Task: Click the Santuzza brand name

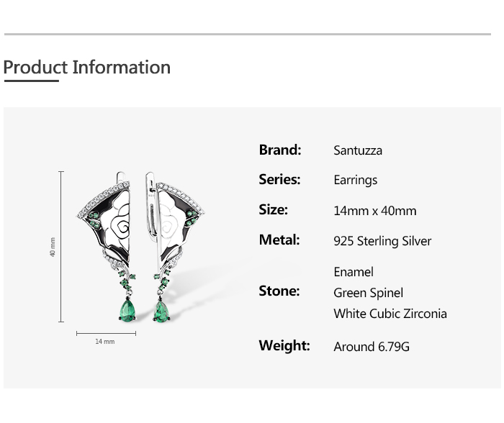Action: pos(358,150)
